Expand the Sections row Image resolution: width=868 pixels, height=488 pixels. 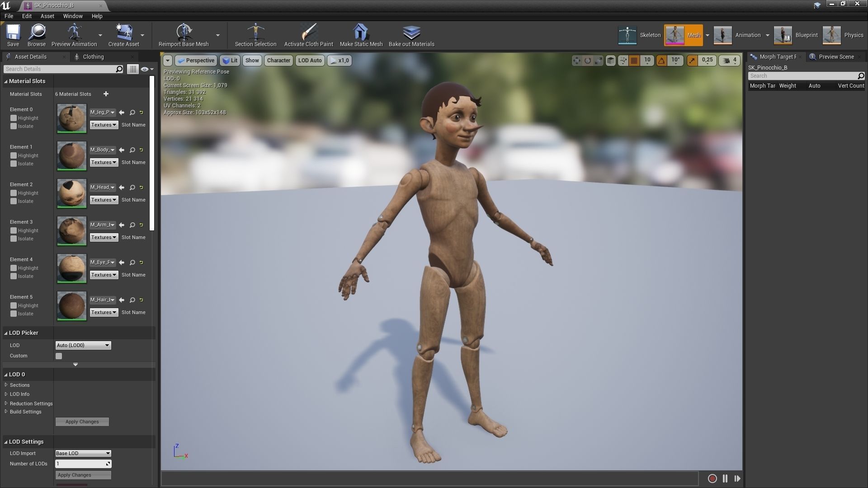point(6,385)
